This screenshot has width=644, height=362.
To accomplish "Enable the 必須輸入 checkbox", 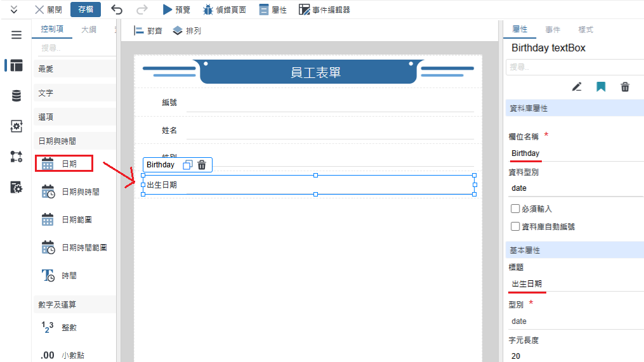I will [x=515, y=209].
